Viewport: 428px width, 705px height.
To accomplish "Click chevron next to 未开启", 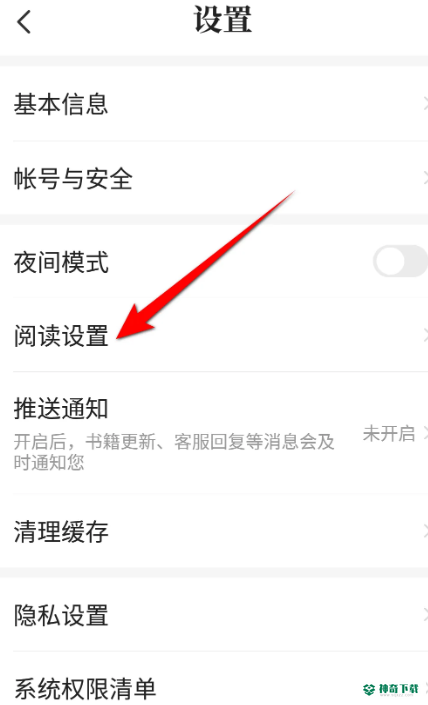I will (x=425, y=433).
